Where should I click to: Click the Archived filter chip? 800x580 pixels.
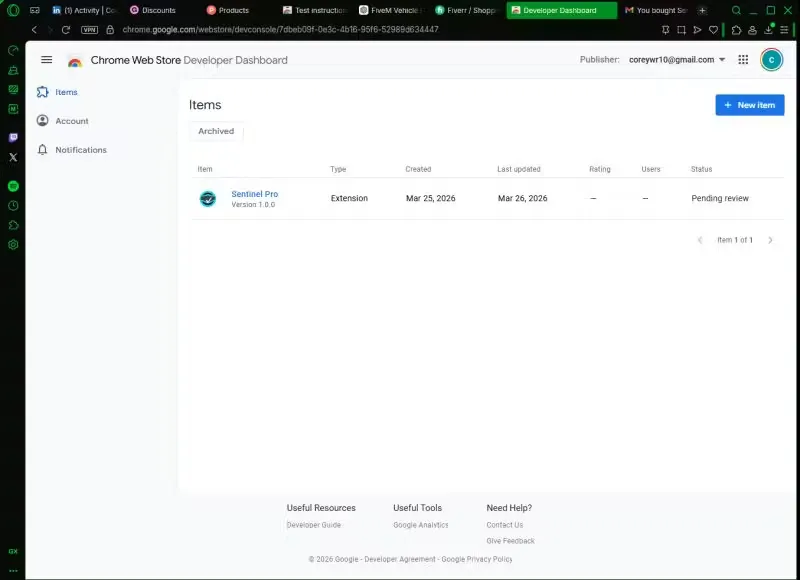pos(216,131)
